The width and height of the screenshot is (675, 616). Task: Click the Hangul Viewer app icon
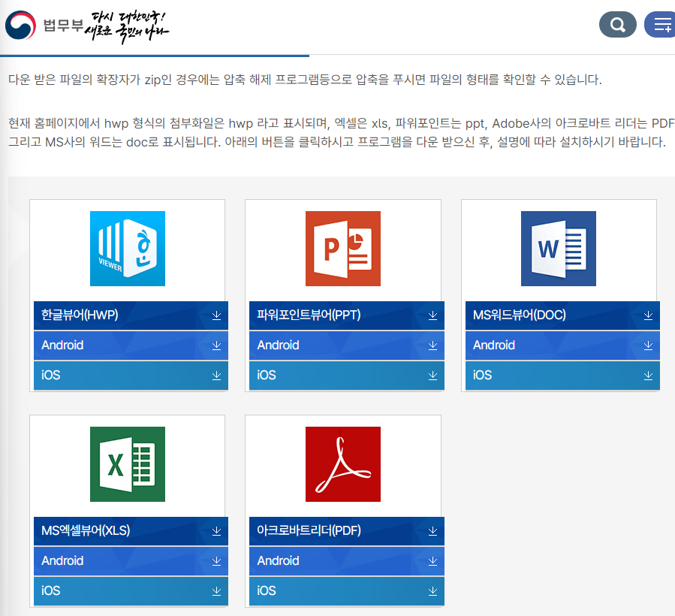[x=128, y=249]
